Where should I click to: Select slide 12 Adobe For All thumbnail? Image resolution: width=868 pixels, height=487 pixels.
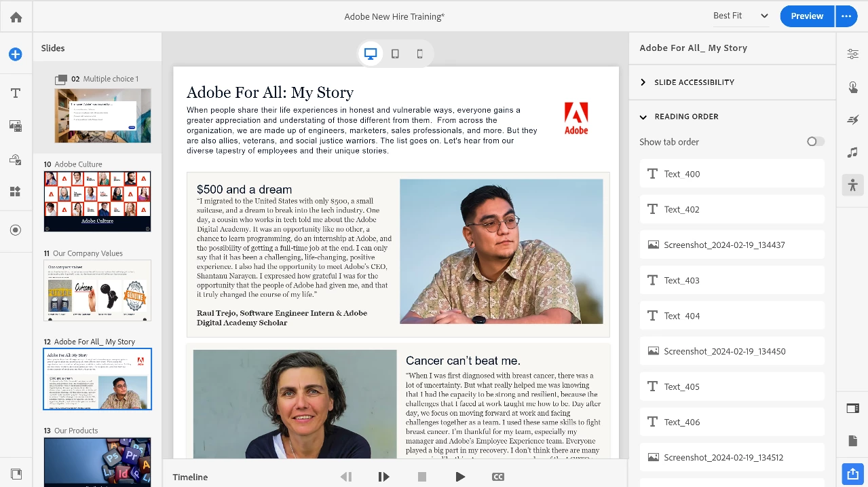click(98, 379)
